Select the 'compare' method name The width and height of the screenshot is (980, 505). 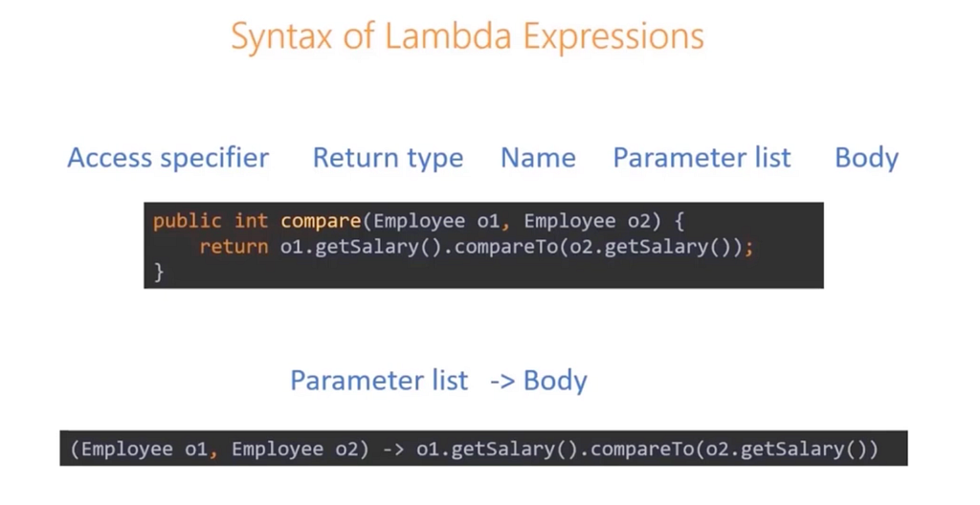(x=321, y=221)
